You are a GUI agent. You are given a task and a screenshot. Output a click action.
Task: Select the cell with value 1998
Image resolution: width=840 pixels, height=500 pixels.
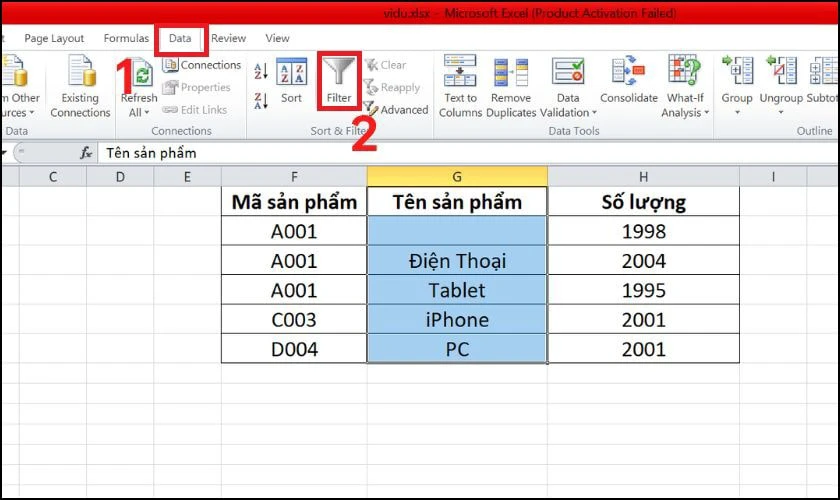click(x=643, y=231)
